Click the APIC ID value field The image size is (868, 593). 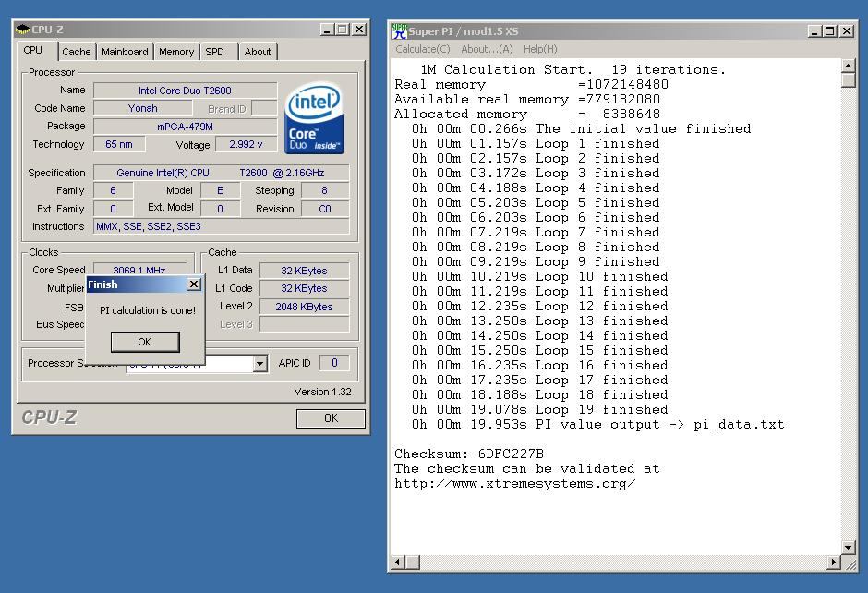point(334,363)
